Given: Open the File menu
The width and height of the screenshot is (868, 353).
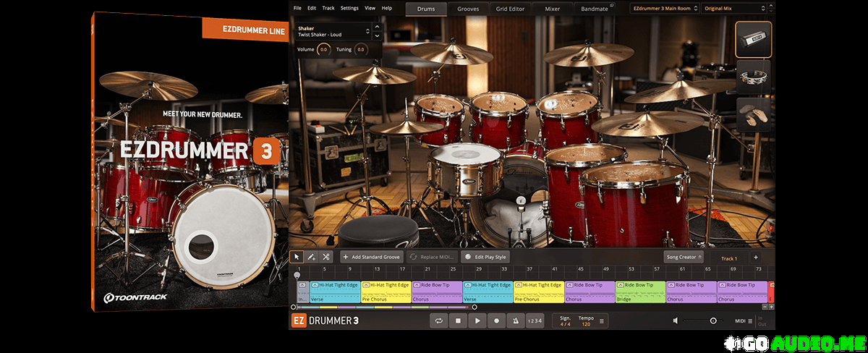Looking at the screenshot, I should [297, 8].
